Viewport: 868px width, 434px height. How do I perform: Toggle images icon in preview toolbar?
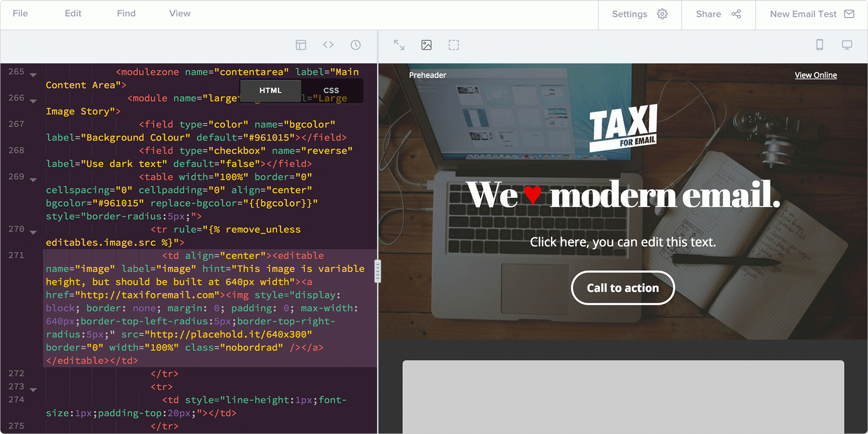[426, 45]
